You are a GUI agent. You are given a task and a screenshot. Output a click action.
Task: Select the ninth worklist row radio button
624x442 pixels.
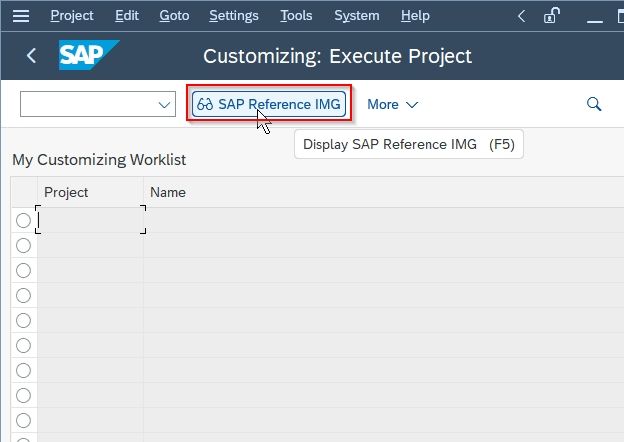(x=23, y=421)
